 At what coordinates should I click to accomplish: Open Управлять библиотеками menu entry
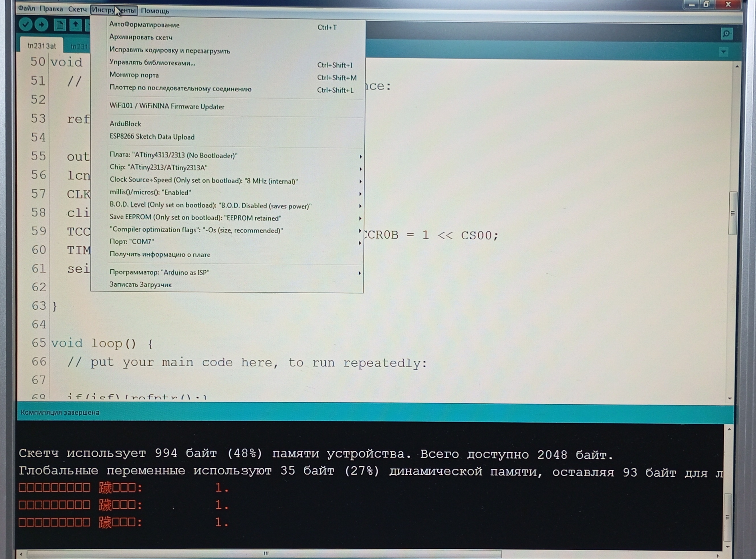pyautogui.click(x=152, y=63)
